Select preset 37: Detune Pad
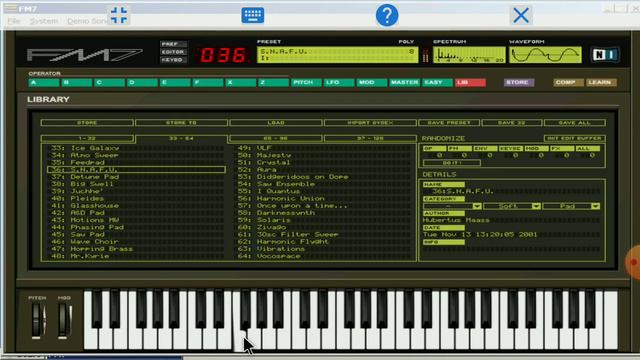The height and width of the screenshot is (360, 640). (136, 177)
